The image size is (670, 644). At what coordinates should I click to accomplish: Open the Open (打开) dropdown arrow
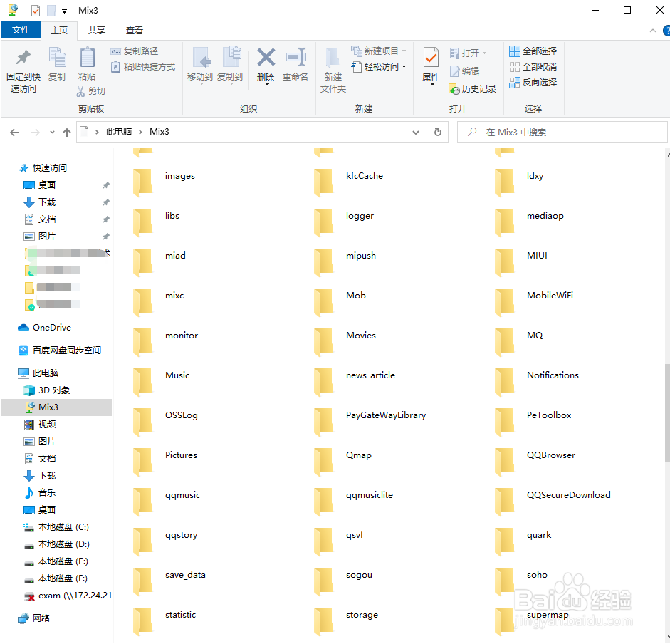tap(484, 53)
